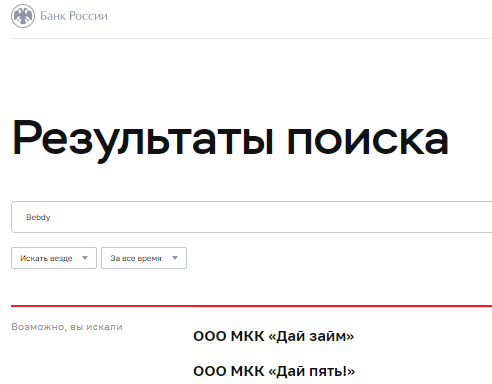Open the «За все время» dropdown
This screenshot has height=384, width=492.
(144, 258)
